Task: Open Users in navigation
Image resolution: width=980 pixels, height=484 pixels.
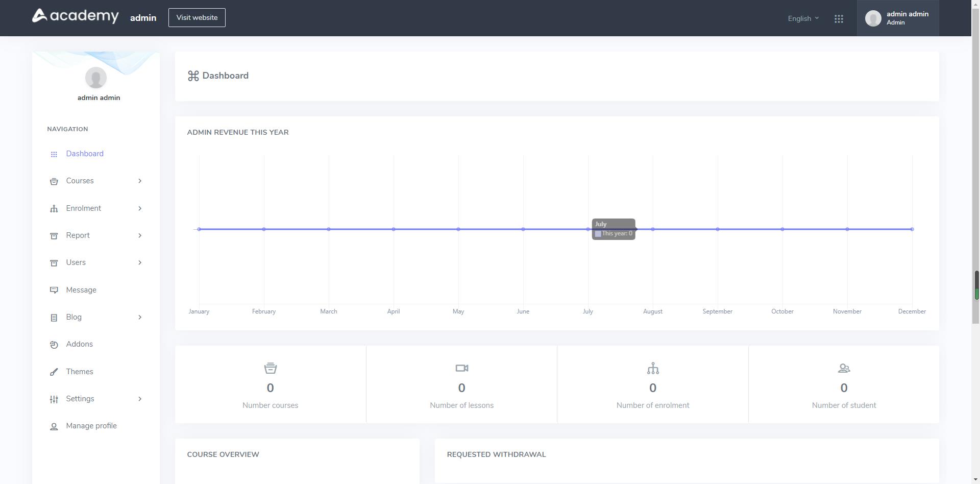Action: pos(76,262)
